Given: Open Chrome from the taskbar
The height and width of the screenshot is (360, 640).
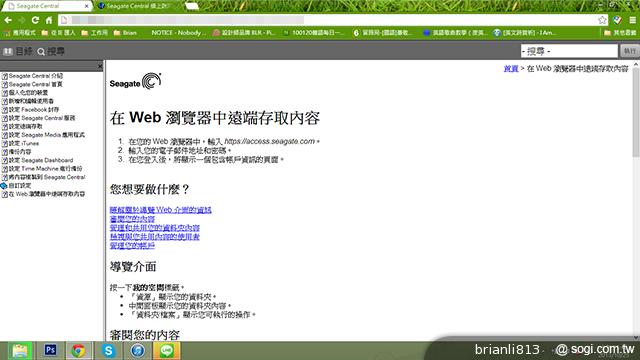Looking at the screenshot, I should (78, 350).
